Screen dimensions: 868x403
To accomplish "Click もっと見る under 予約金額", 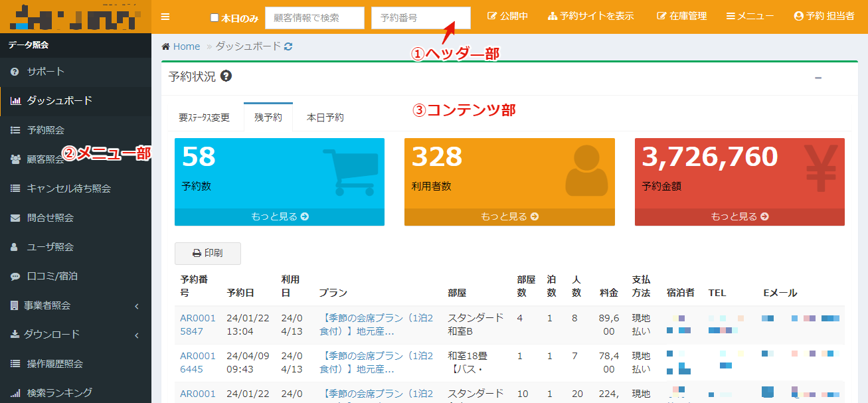I will tap(740, 216).
